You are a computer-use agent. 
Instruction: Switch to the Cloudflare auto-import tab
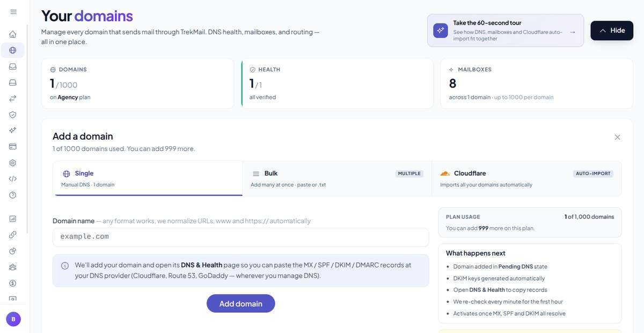tap(526, 178)
